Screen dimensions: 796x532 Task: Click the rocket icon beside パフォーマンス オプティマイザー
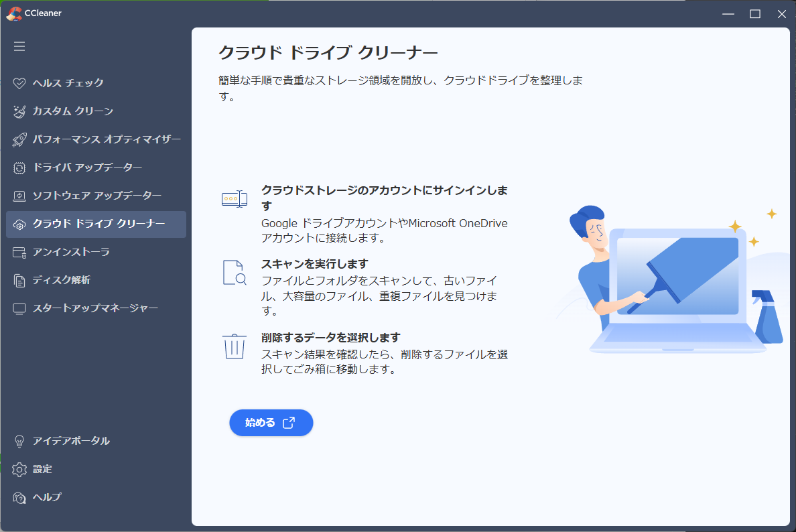tap(19, 139)
